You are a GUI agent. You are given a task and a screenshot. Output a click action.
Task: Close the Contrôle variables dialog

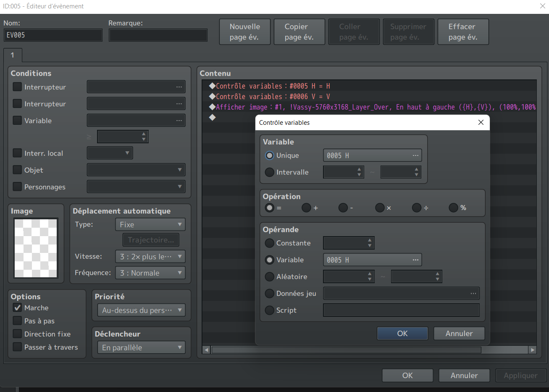click(481, 122)
